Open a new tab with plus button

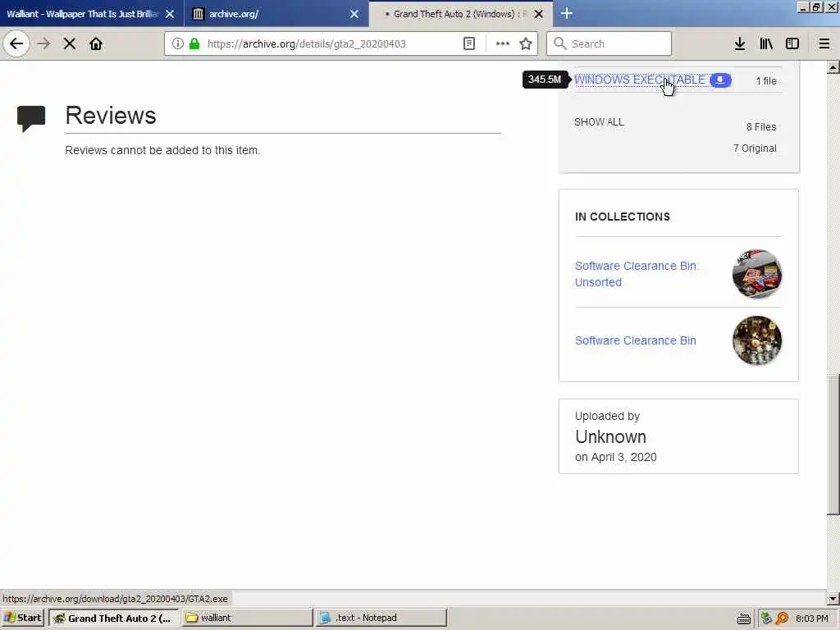[x=567, y=13]
